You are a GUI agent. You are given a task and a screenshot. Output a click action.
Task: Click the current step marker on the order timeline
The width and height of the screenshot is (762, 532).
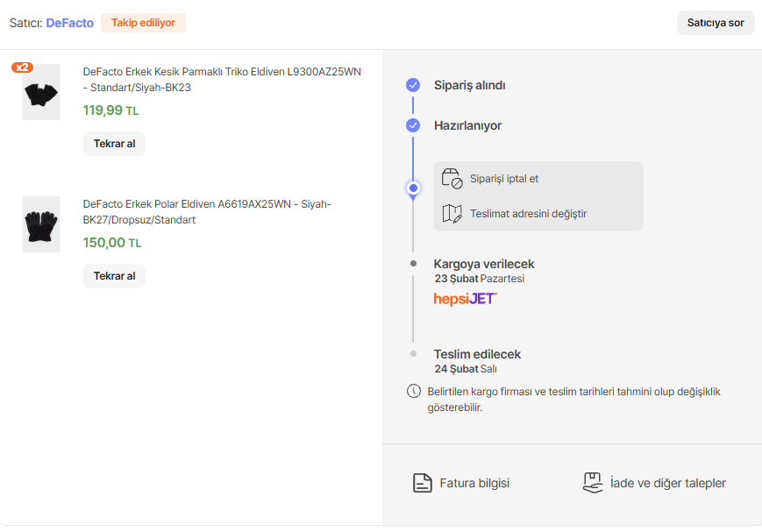pyautogui.click(x=413, y=188)
